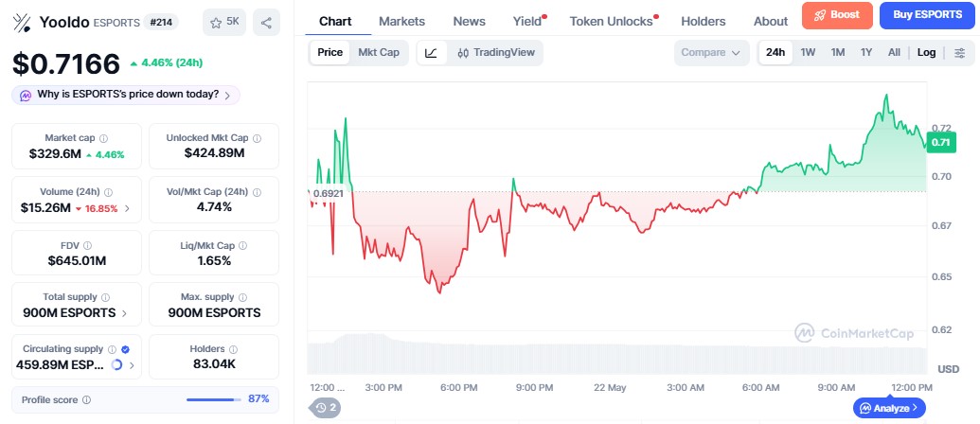
Task: Click the line chart type icon
Action: click(431, 52)
